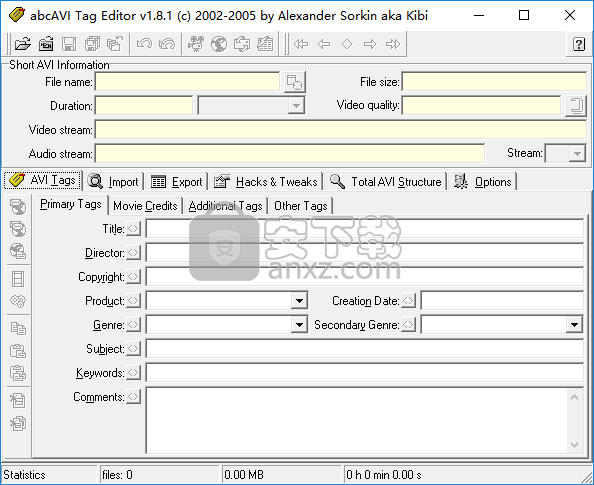Open an AVI file with the folder icon

pyautogui.click(x=22, y=44)
